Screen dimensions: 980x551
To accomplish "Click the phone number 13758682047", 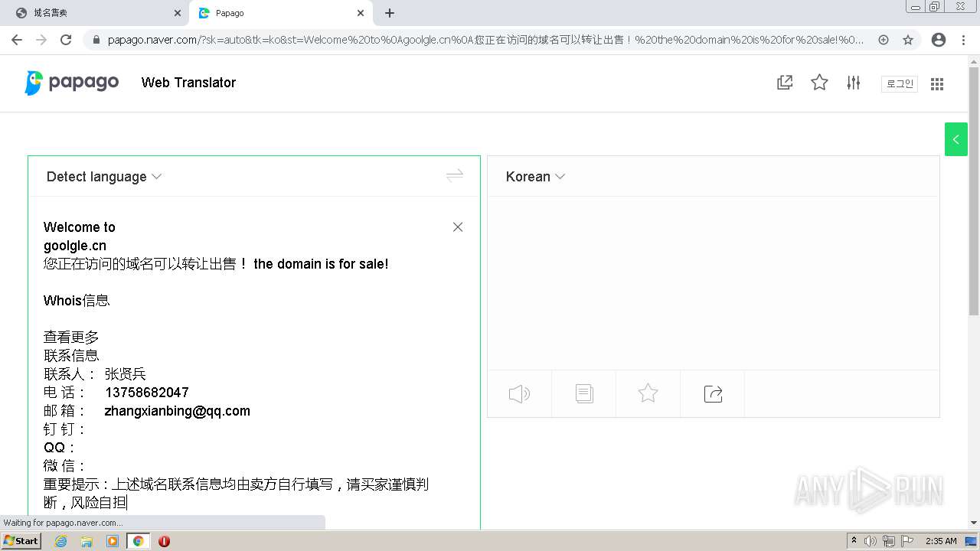I will point(147,393).
